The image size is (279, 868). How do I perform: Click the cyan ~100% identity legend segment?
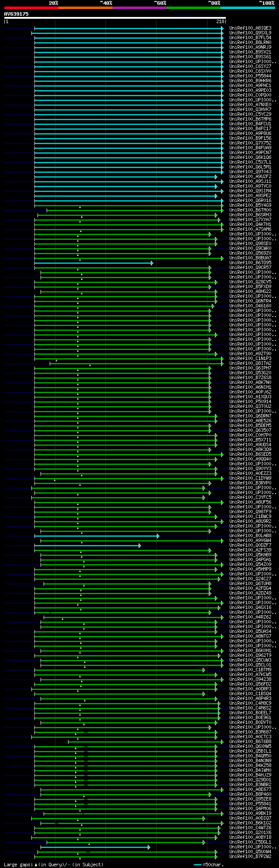(248, 8)
